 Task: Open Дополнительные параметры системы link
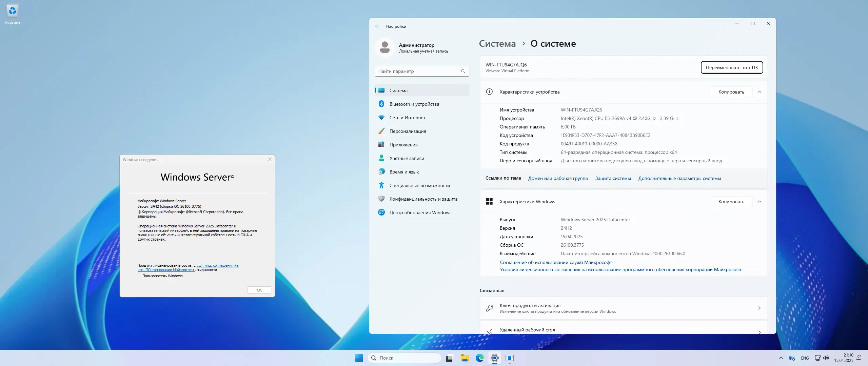point(679,178)
